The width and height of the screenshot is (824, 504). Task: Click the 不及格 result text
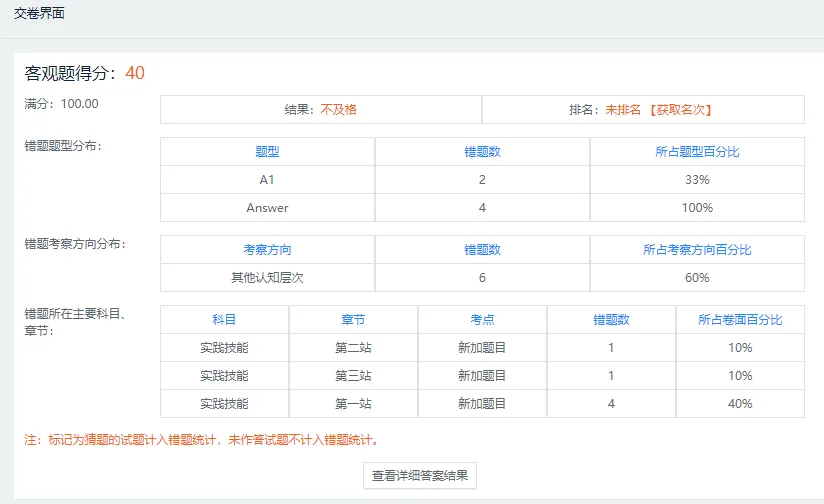pyautogui.click(x=339, y=110)
